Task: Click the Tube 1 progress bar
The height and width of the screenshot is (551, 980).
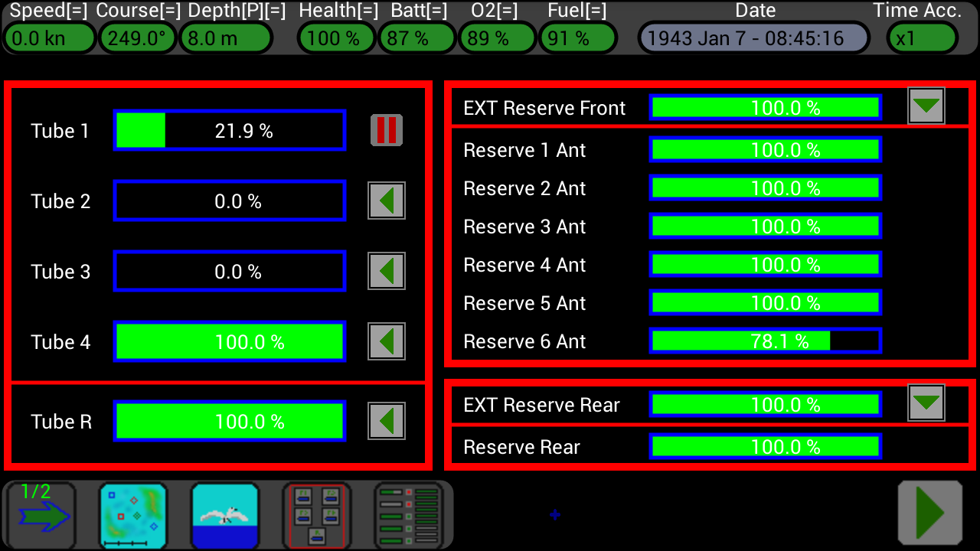Action: point(230,130)
